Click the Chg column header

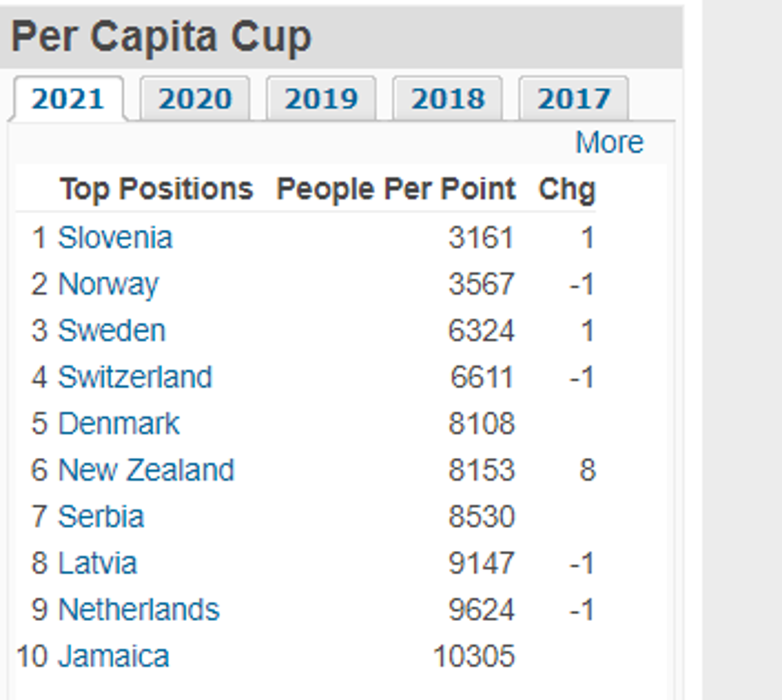[x=568, y=189]
